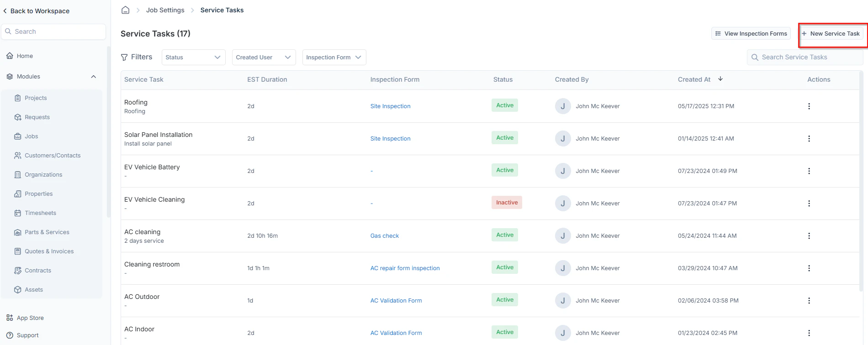Click the John Mc Keever avatar in Roofing row

[563, 106]
